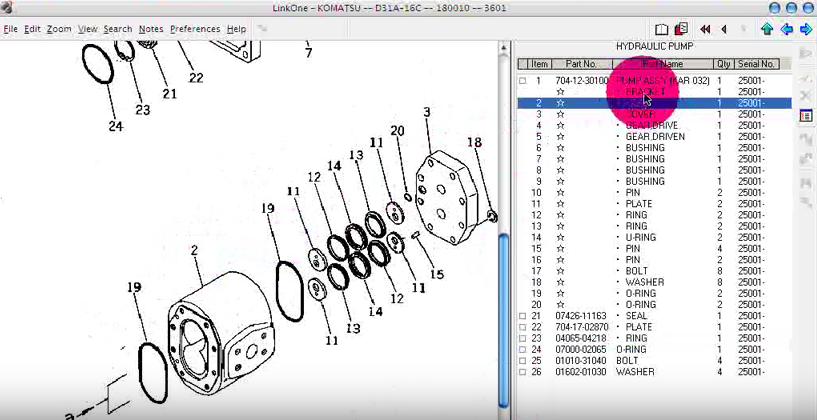Click the HYDRAULIC PUMP panel title
Image resolution: width=817 pixels, height=420 pixels.
(x=654, y=46)
